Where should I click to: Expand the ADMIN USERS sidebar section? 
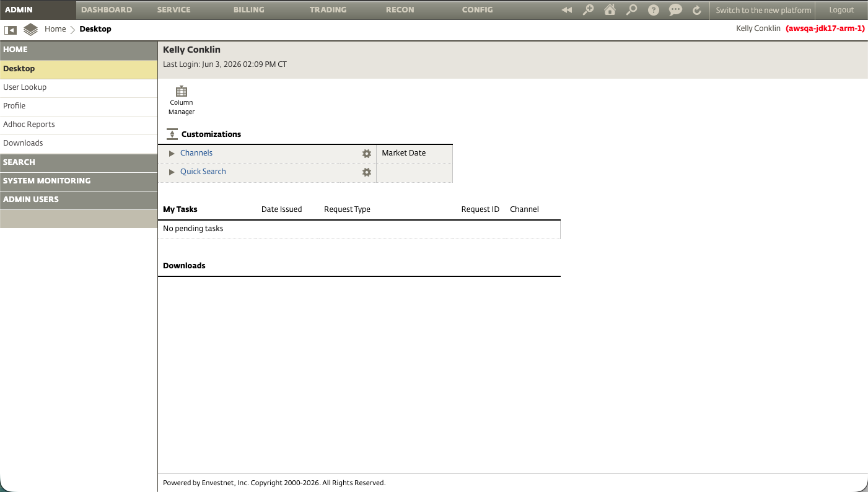[79, 200]
